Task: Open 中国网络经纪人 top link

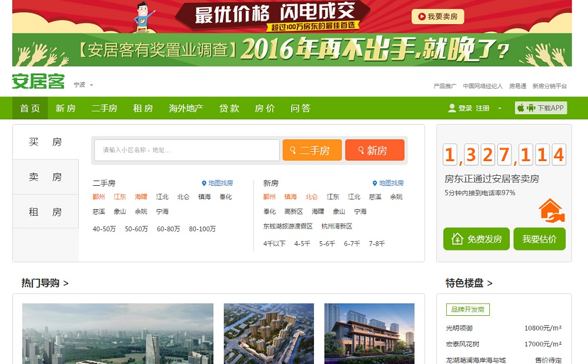Action: pyautogui.click(x=483, y=86)
